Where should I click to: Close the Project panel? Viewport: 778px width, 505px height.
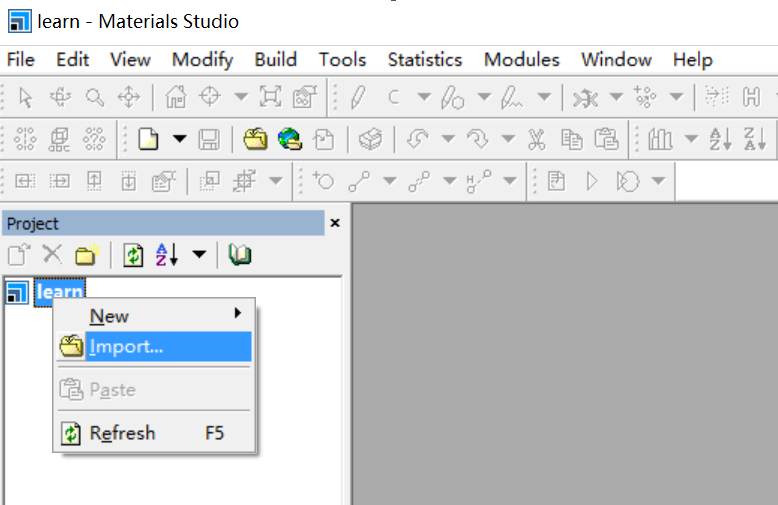335,223
